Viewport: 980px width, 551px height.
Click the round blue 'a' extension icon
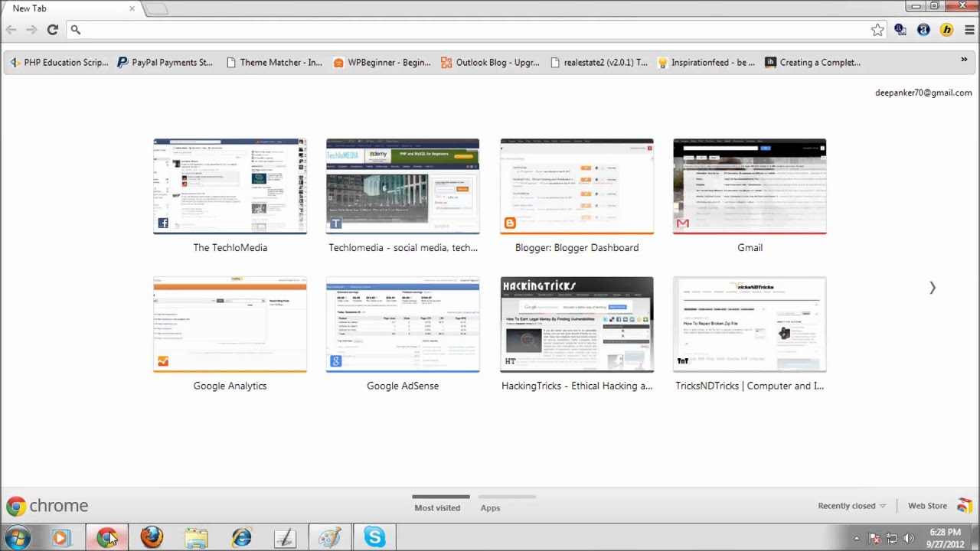(924, 30)
